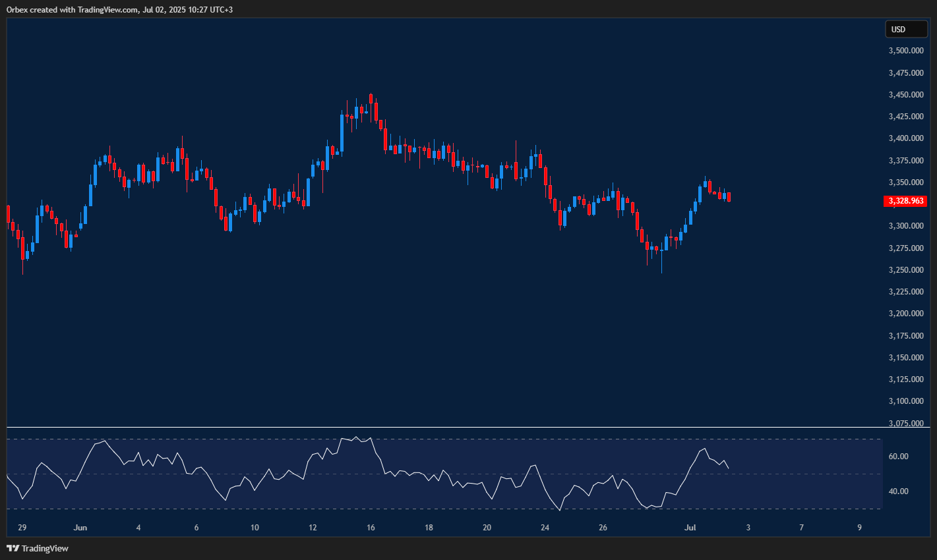Click the 3,225.000 price axis label
This screenshot has height=560, width=937.
pyautogui.click(x=905, y=292)
